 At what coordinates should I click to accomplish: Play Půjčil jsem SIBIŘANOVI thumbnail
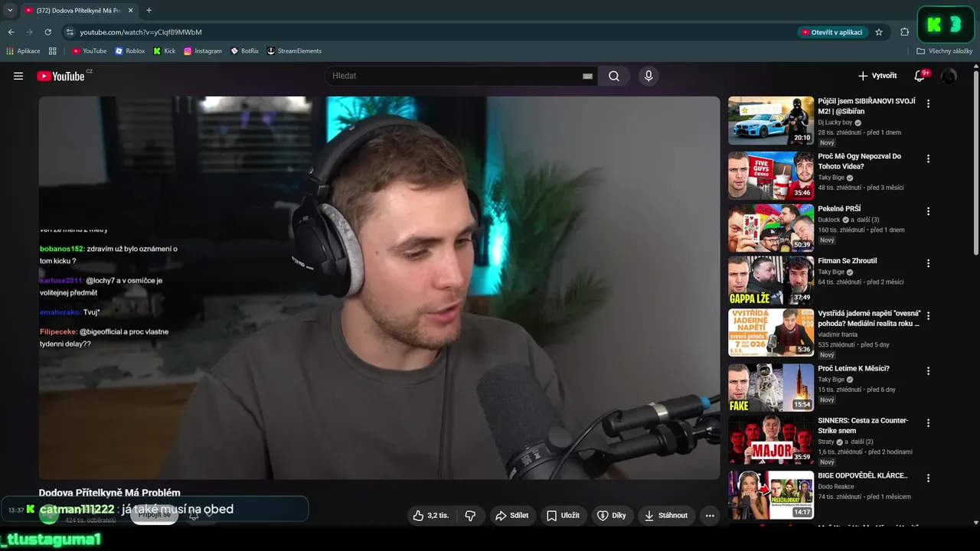tap(771, 120)
